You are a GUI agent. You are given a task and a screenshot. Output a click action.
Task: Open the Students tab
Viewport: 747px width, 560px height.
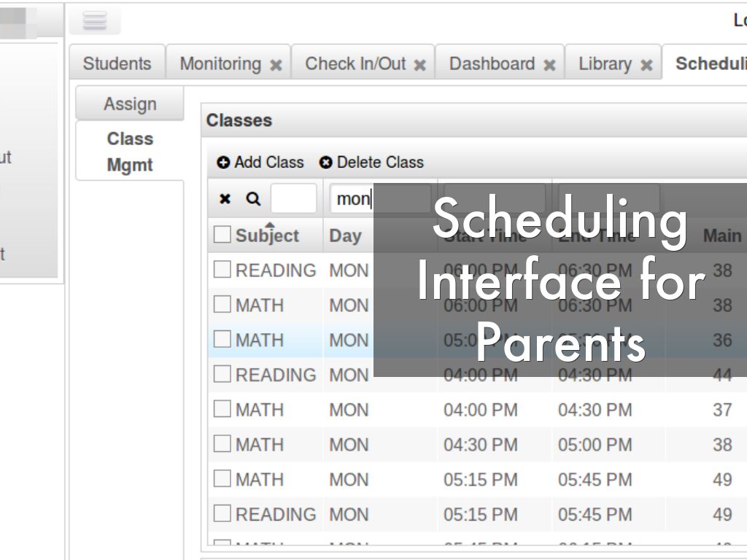click(x=117, y=63)
